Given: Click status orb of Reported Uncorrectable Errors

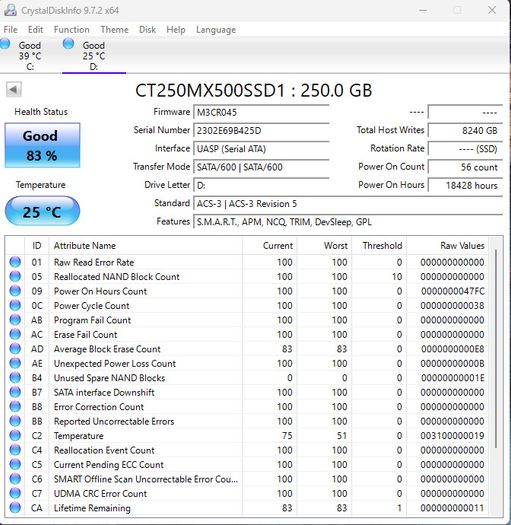Looking at the screenshot, I should (x=15, y=421).
